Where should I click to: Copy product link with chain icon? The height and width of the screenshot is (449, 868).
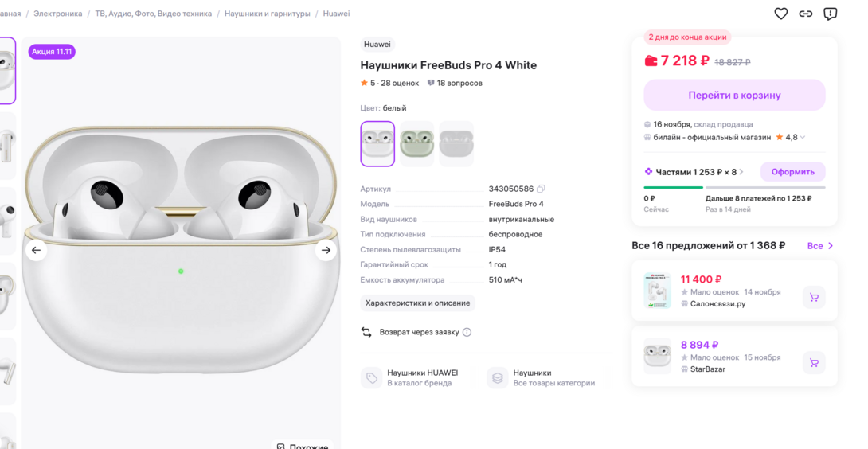coord(806,14)
